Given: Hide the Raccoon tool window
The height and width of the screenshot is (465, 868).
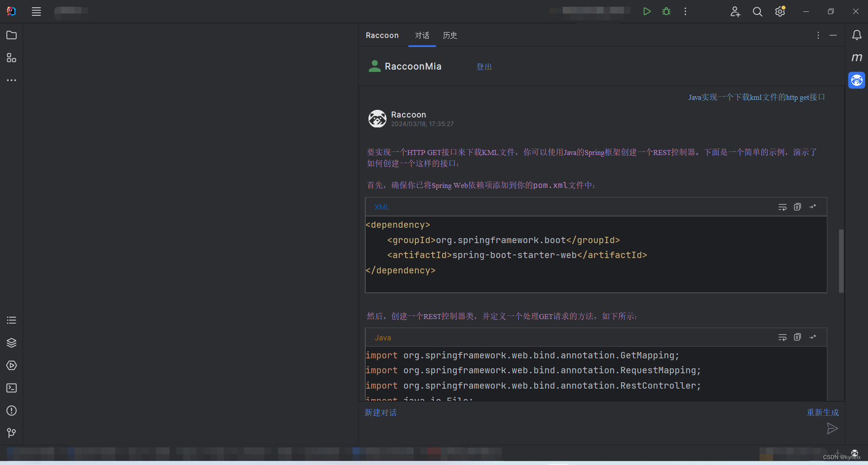Looking at the screenshot, I should coord(833,35).
